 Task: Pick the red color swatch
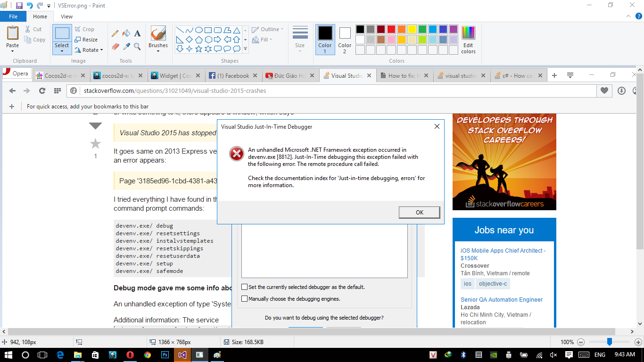(x=391, y=29)
